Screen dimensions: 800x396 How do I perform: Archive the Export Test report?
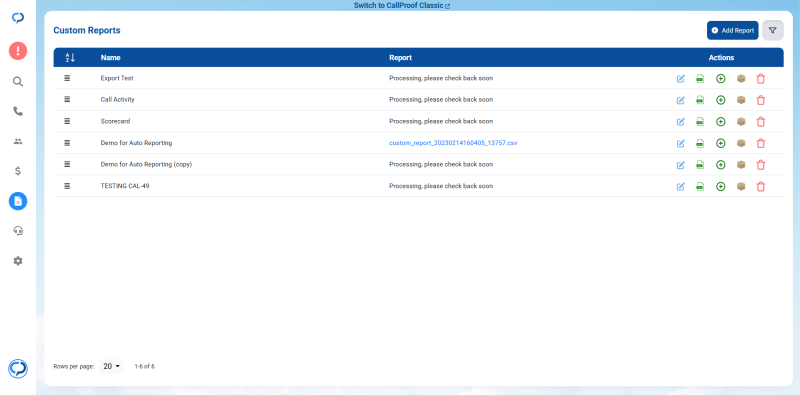tap(741, 79)
